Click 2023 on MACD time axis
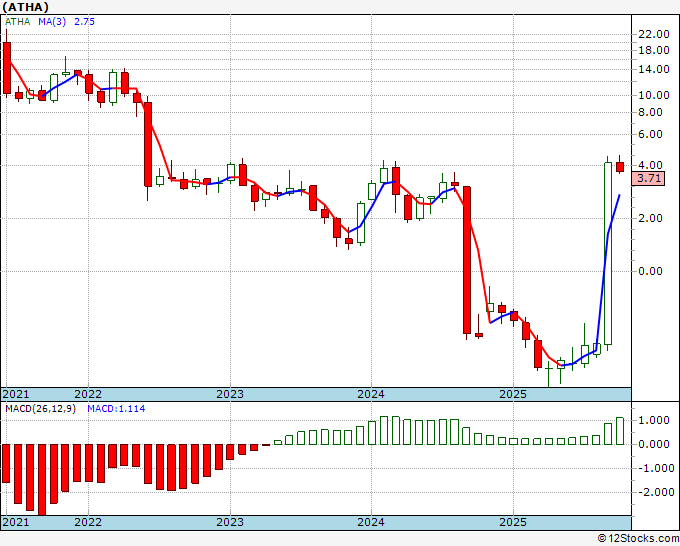680x546 pixels. pos(230,522)
